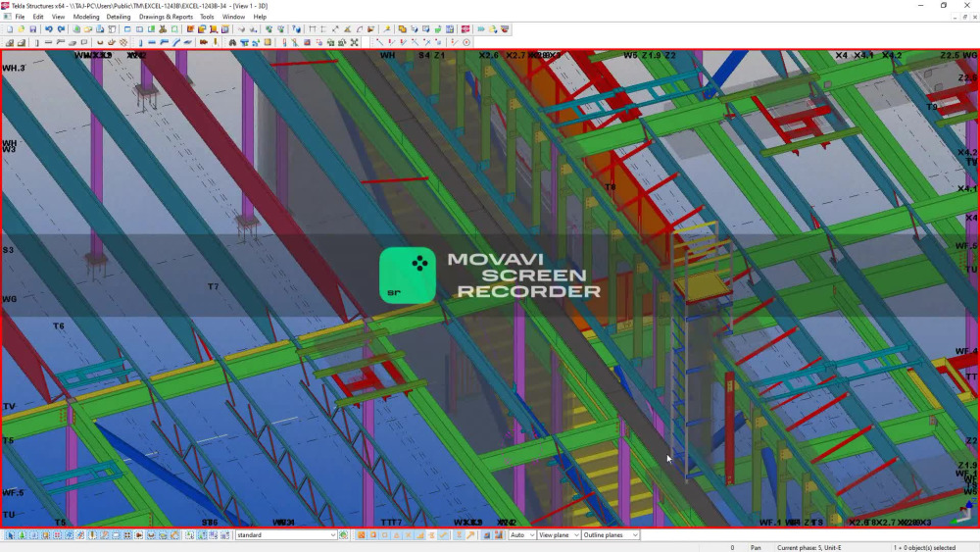The image size is (980, 552).
Task: Click 'Current phase: 5, Unit-E' in status bar
Action: click(x=809, y=548)
